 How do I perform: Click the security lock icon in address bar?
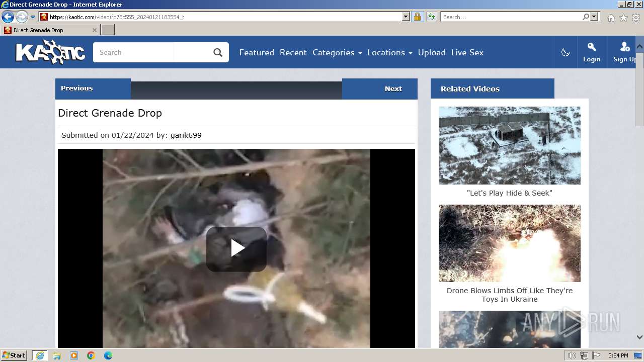[417, 17]
